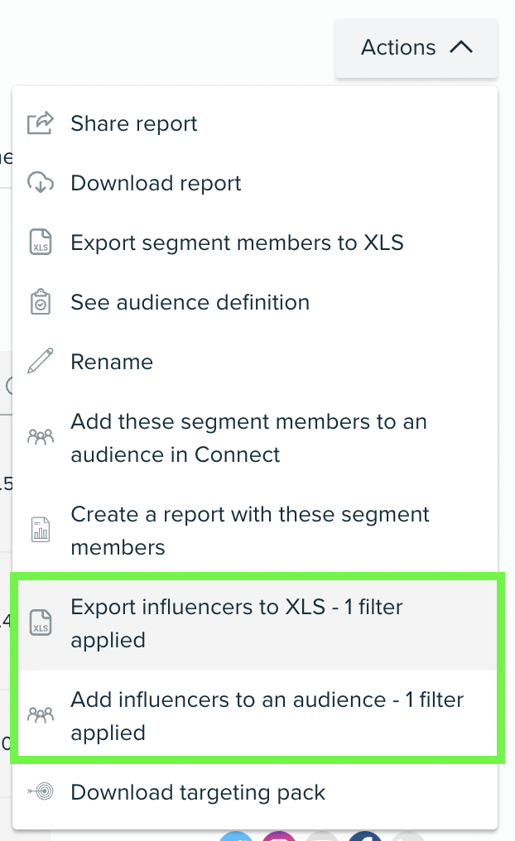Click the cloud download icon
Viewport: 515px width, 841px height.
point(40,183)
